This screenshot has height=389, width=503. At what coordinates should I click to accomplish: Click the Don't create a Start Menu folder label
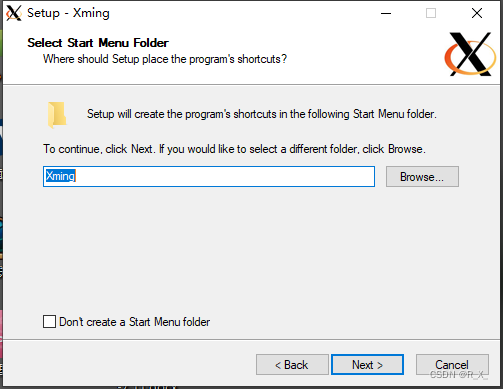click(135, 322)
